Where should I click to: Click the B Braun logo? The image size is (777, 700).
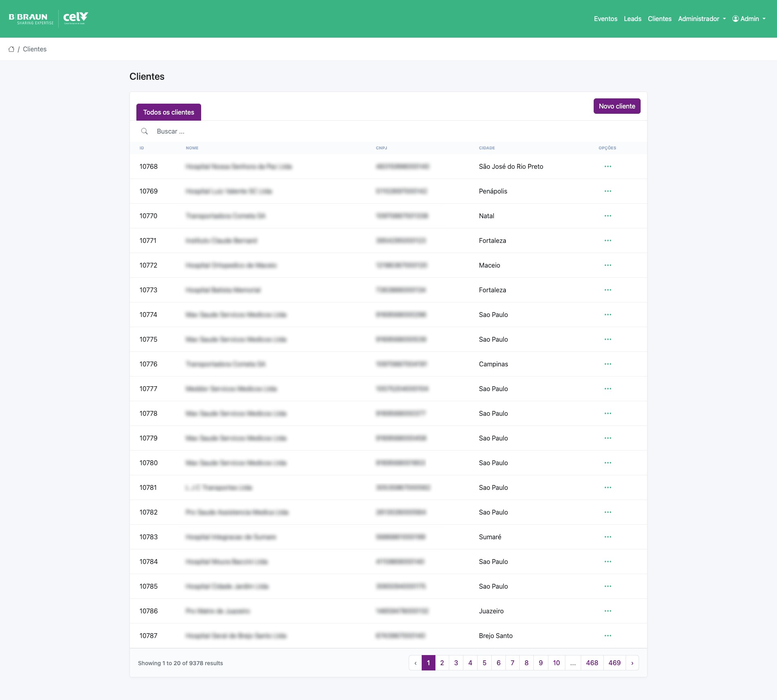pos(31,19)
